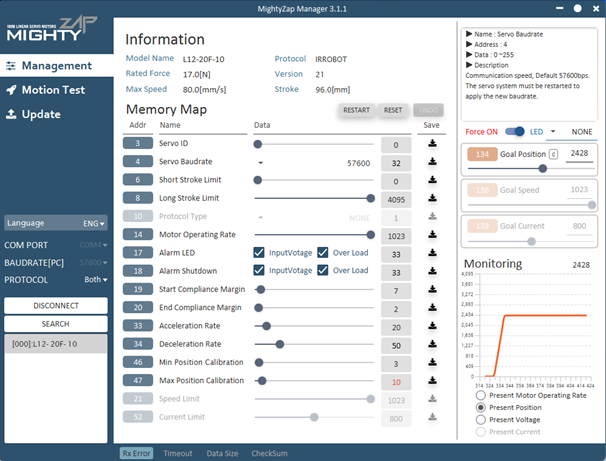The width and height of the screenshot is (606, 461).
Task: Click save icon for Servo Baudrate row
Action: point(432,162)
